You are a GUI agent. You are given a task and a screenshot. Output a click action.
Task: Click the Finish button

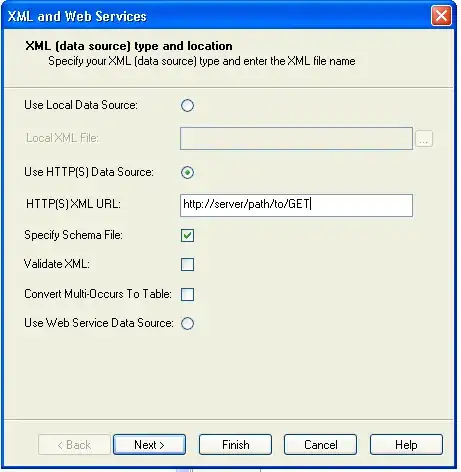tap(235, 445)
